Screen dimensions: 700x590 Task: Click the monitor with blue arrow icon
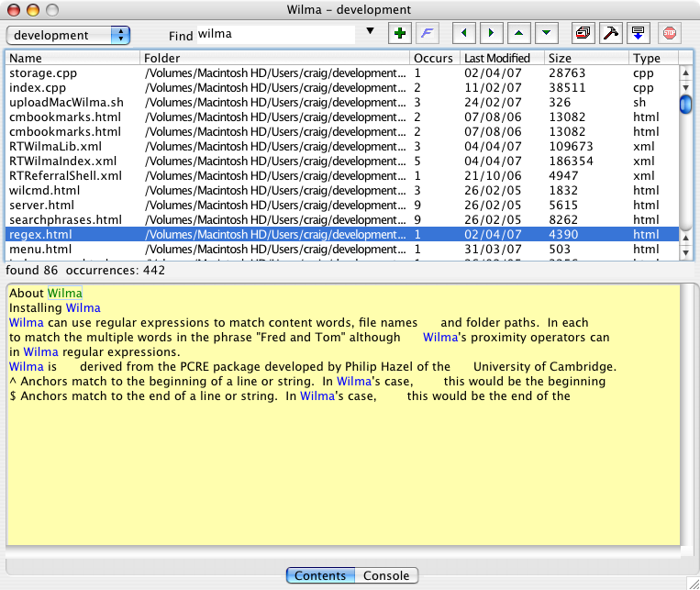click(x=638, y=33)
